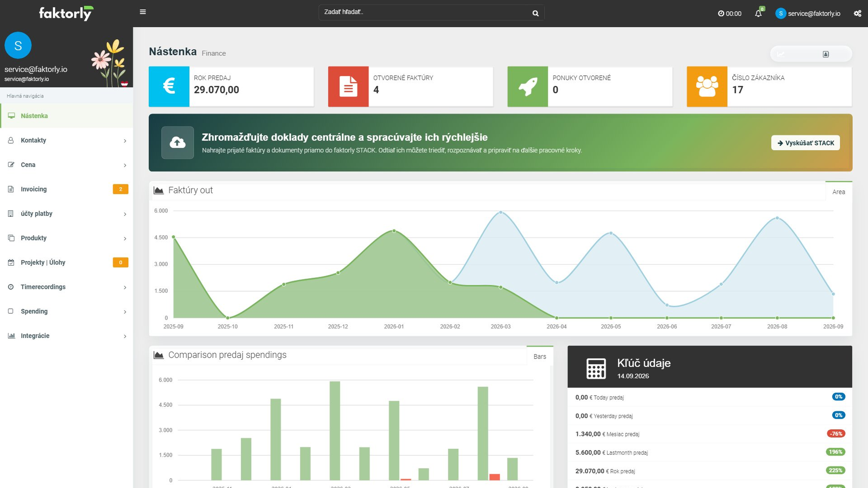
Task: Switch to contacts view with address book icon
Action: [826, 54]
